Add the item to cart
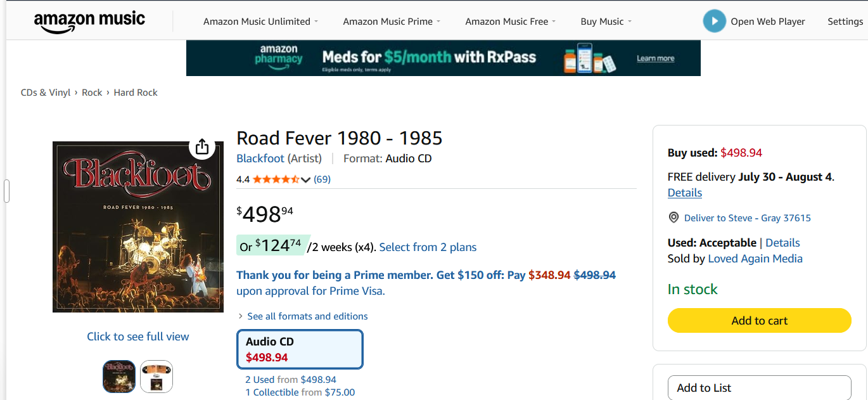This screenshot has width=868, height=400. (759, 321)
